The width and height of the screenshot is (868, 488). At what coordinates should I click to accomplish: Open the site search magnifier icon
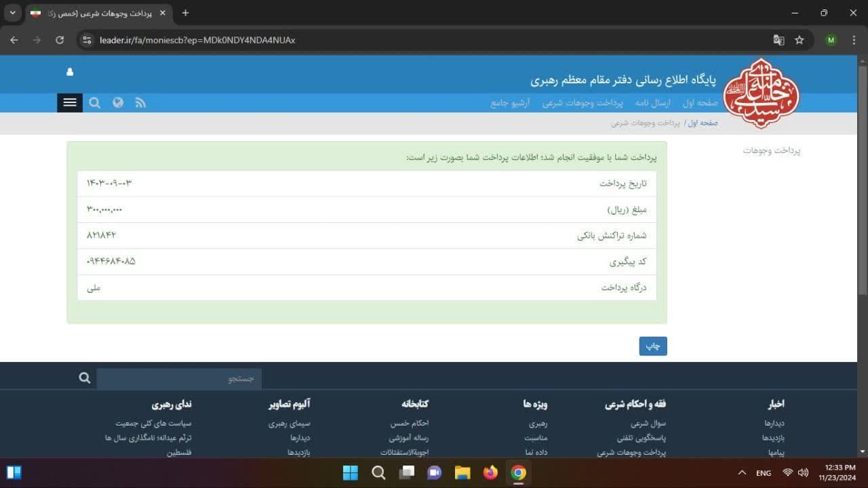pos(94,102)
